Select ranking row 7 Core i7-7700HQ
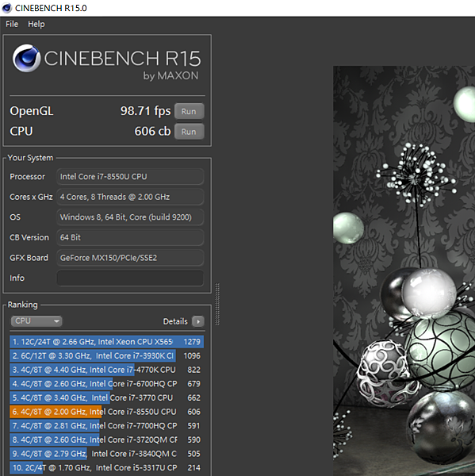 106,425
